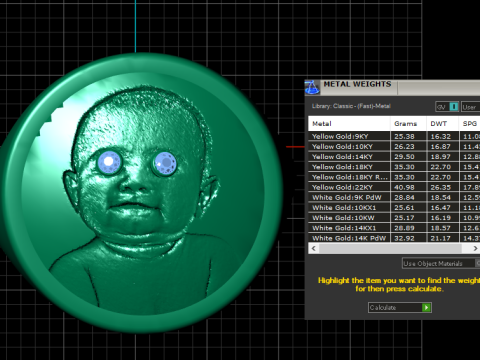Click the 16.87 DWT cell
Viewport: 480px width, 360px height.
pos(443,146)
